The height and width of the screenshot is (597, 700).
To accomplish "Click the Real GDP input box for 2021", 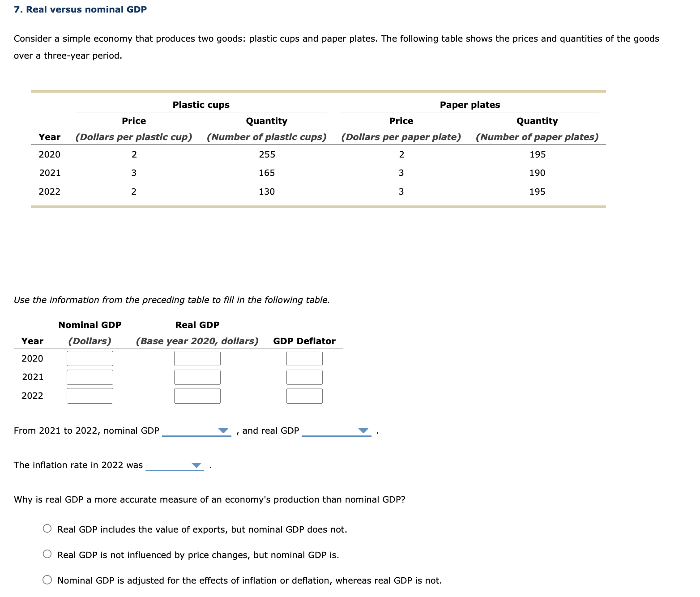I will click(x=197, y=377).
